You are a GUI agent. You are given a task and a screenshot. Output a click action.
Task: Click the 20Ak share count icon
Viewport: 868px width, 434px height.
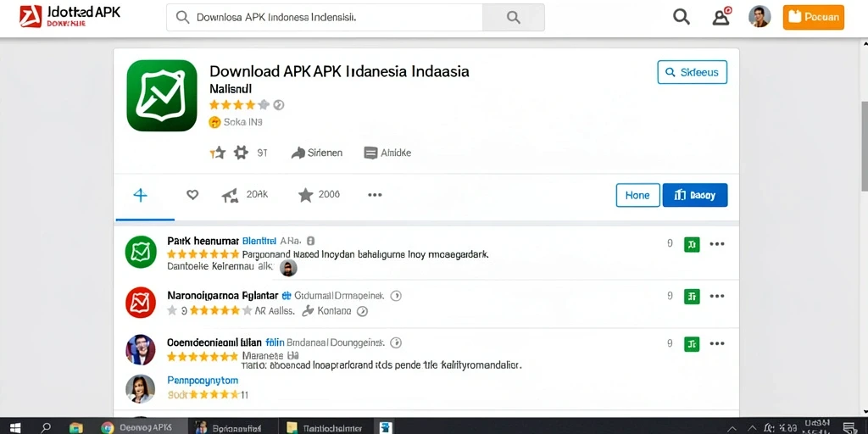(x=230, y=195)
